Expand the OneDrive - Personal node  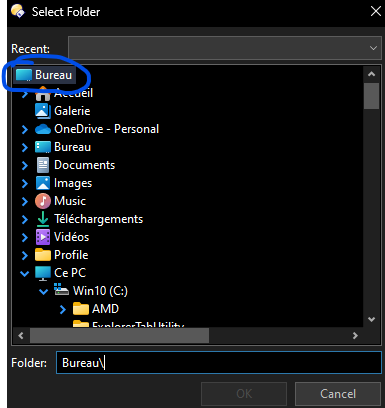(25, 129)
